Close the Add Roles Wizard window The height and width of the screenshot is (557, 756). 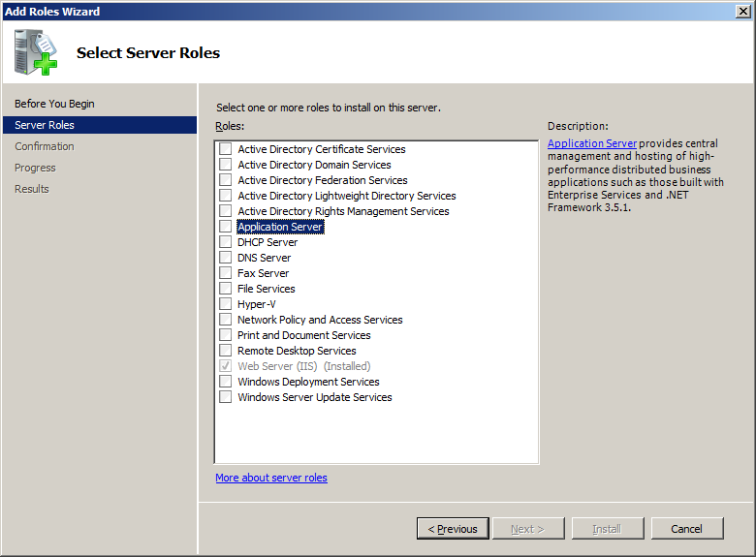[x=742, y=11]
